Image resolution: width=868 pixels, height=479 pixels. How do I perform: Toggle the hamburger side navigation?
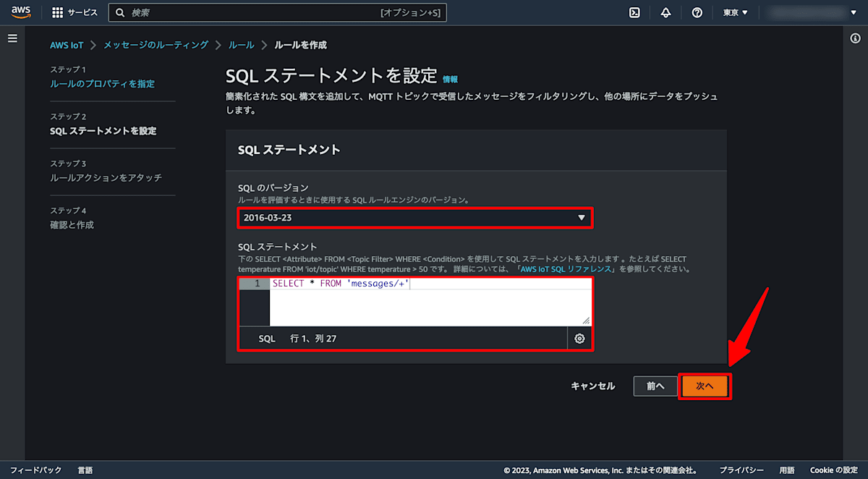tap(12, 38)
